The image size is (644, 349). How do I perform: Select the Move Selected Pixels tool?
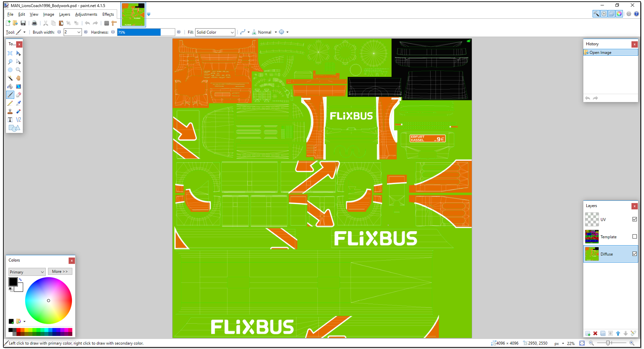[x=18, y=53]
